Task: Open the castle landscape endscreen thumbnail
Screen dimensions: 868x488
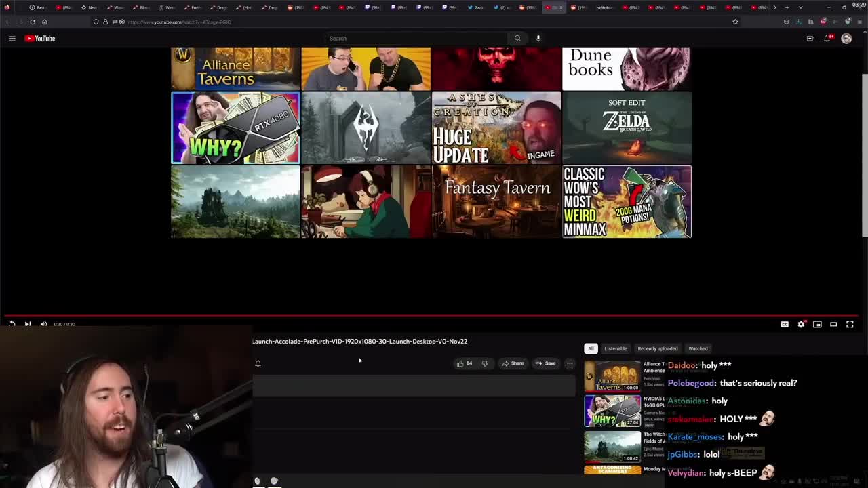Action: pyautogui.click(x=235, y=202)
